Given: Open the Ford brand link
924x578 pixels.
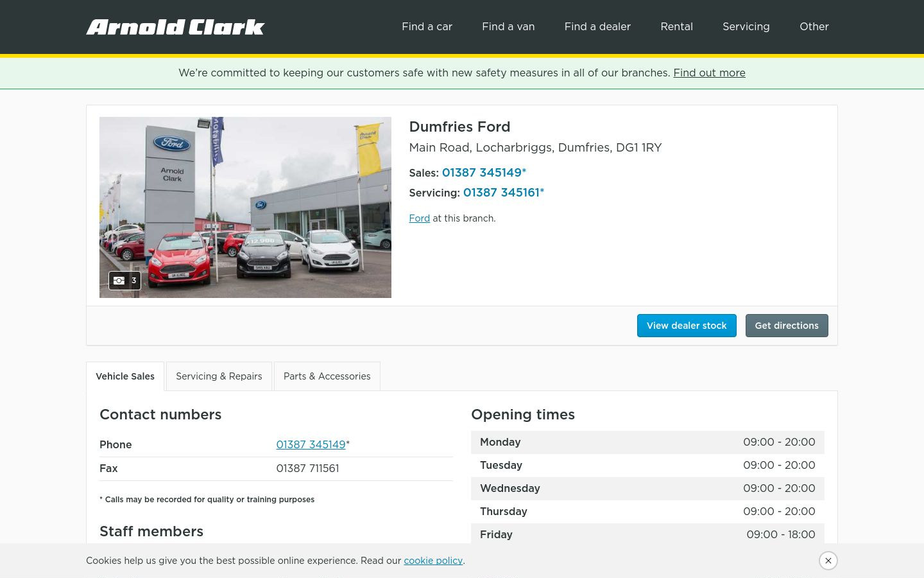Looking at the screenshot, I should pyautogui.click(x=419, y=218).
